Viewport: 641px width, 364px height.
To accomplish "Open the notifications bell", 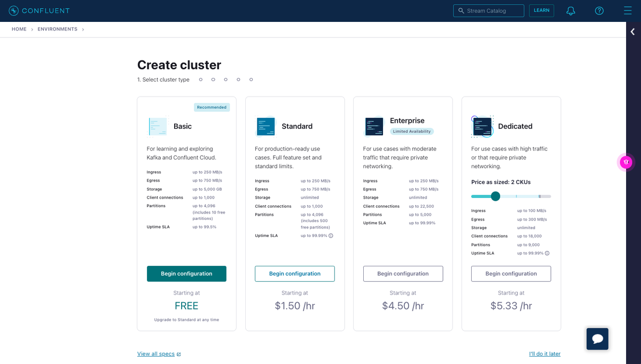I will point(570,11).
